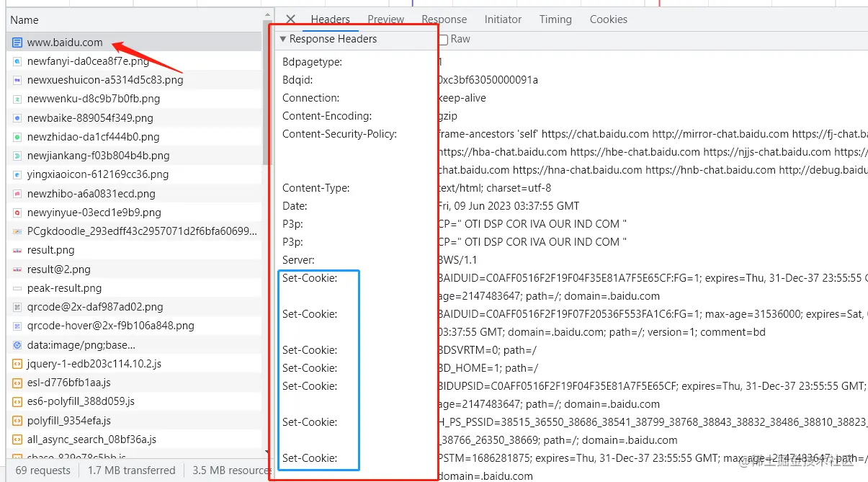868x482 pixels.
Task: Click the icon beside result@2.png
Action: [17, 269]
